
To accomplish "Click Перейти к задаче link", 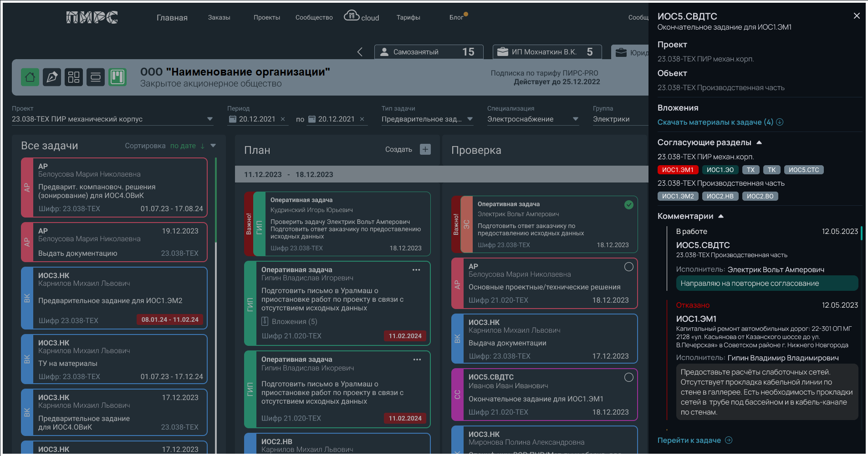I will click(x=689, y=440).
